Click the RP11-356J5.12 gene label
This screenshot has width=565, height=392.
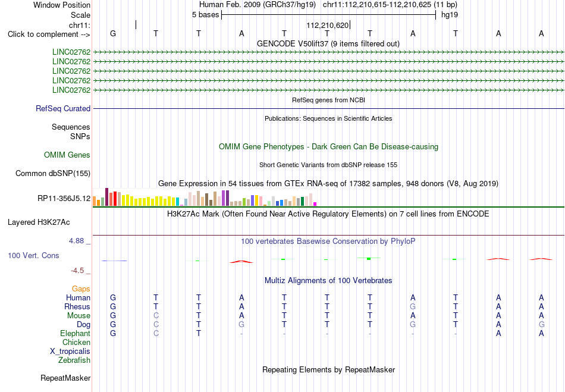point(64,199)
